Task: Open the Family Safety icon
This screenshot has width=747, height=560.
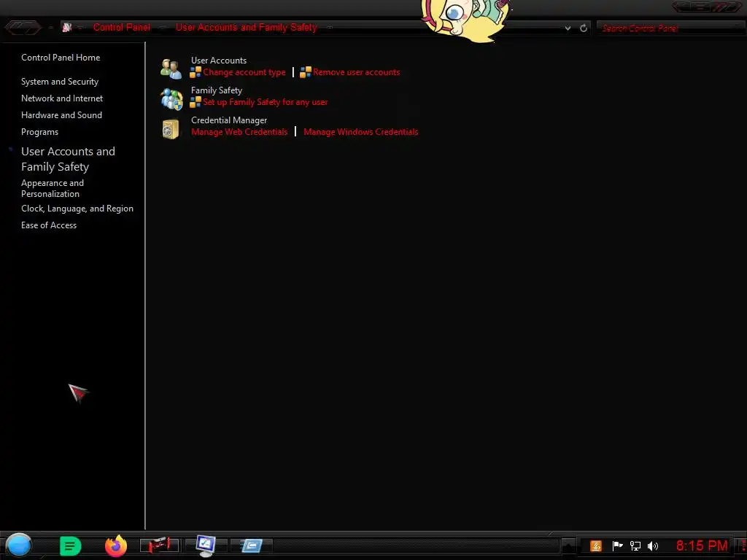Action: pos(171,99)
